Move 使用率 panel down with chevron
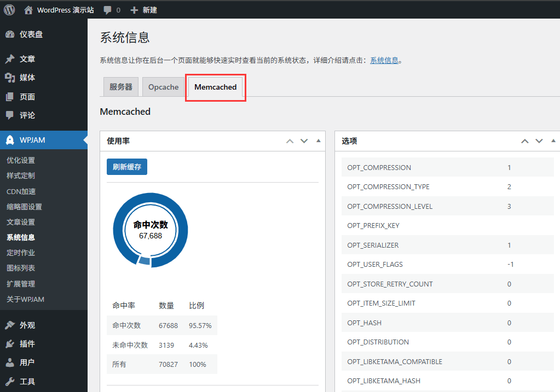 click(x=304, y=141)
